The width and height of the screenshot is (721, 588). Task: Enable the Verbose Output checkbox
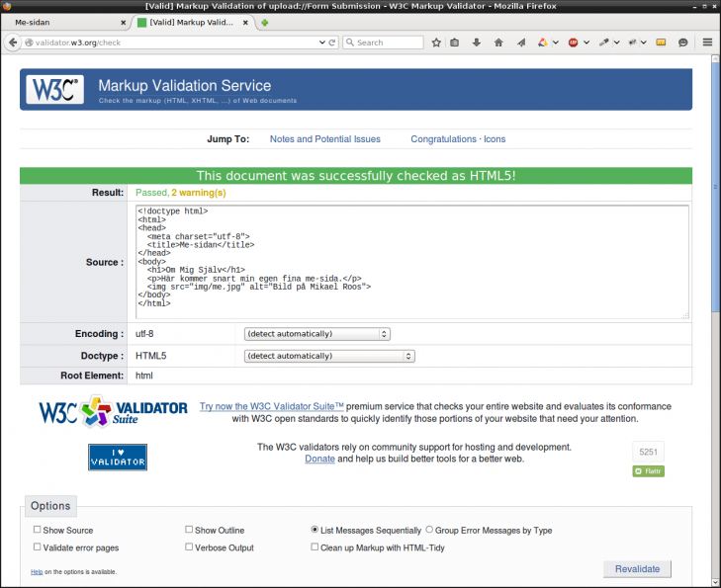189,547
